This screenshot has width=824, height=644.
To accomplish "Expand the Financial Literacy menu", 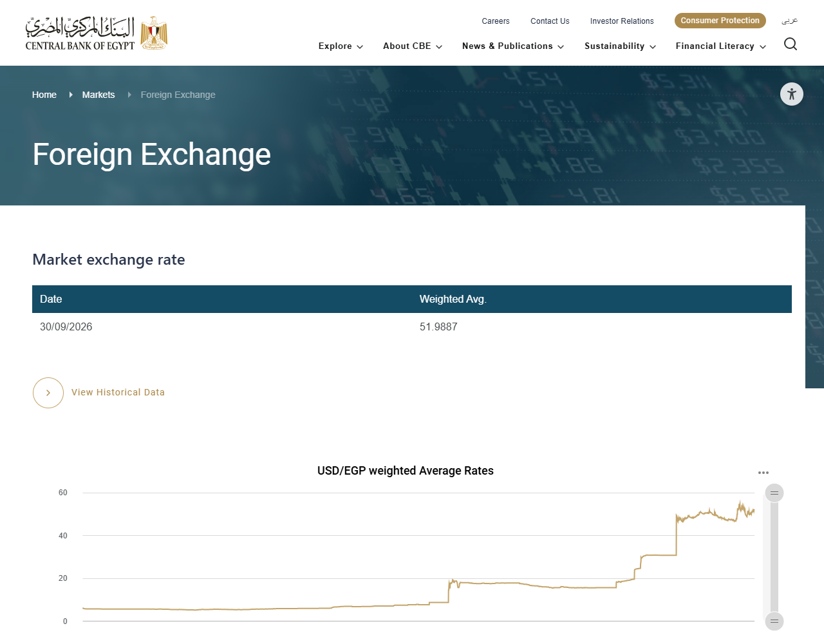I will [721, 46].
